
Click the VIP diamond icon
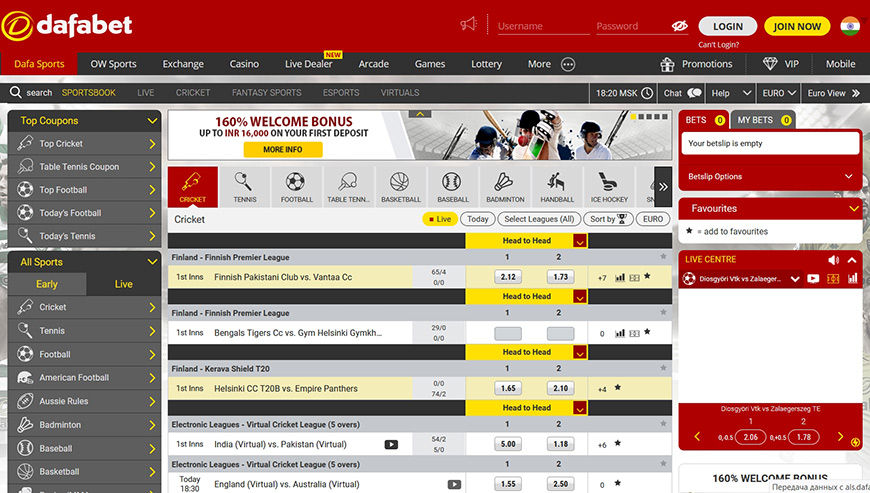point(770,64)
